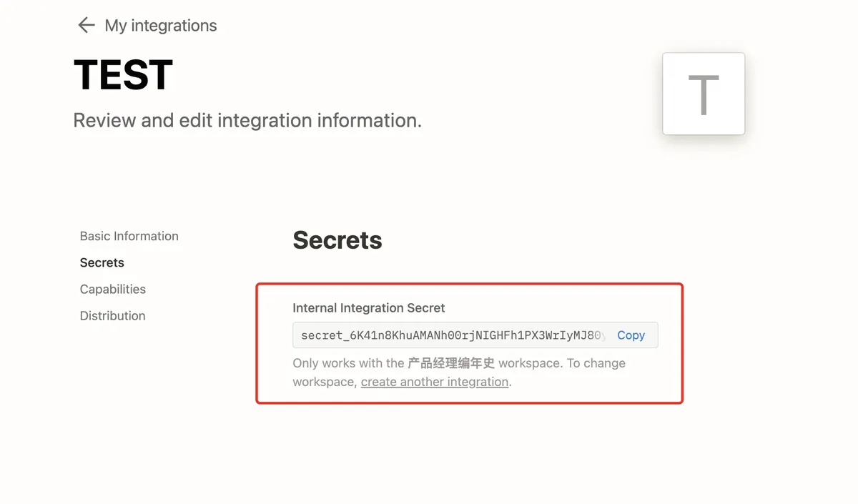Image resolution: width=858 pixels, height=504 pixels.
Task: Click the TEST integration logo tile
Action: pos(704,94)
